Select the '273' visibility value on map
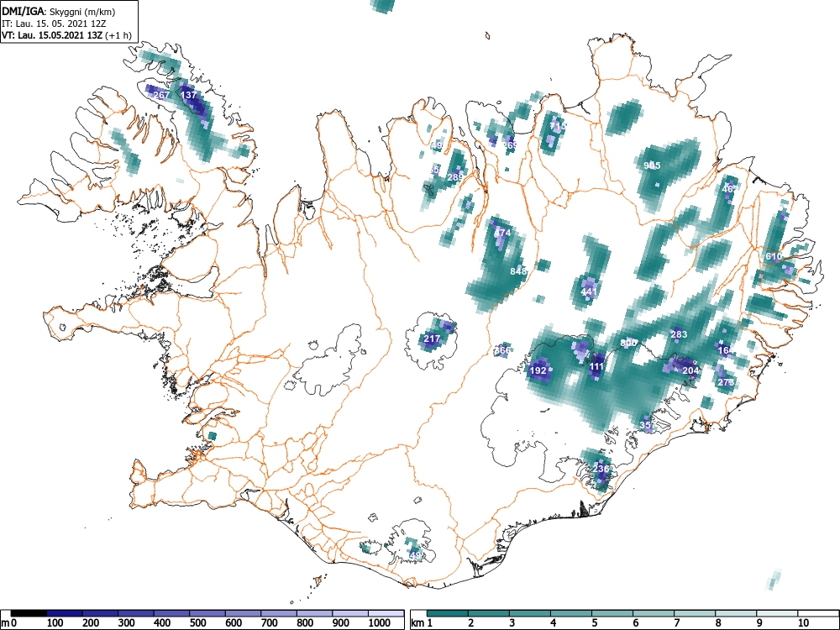Image resolution: width=840 pixels, height=630 pixels. [x=726, y=382]
